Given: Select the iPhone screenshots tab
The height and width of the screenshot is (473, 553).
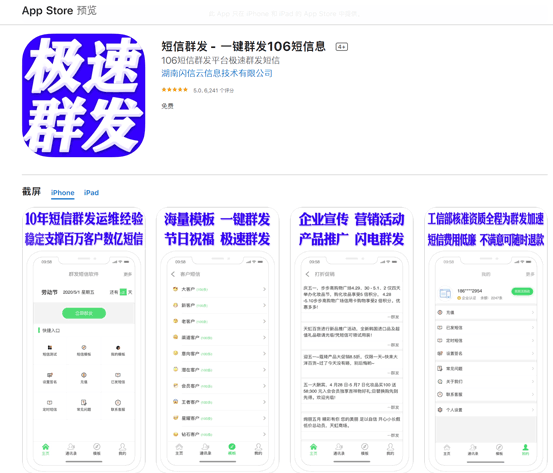Looking at the screenshot, I should [x=62, y=193].
